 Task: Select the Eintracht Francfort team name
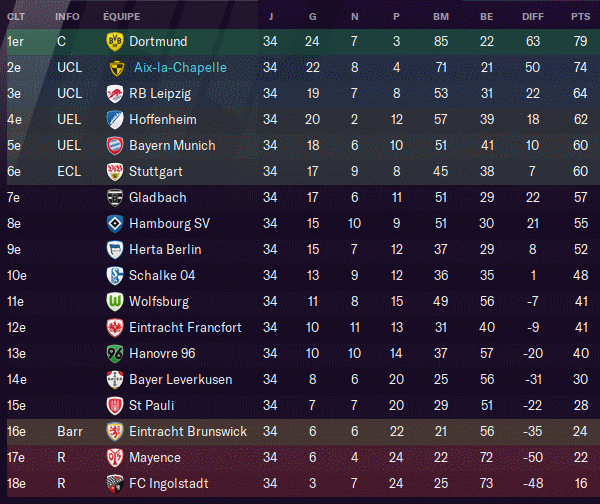coord(185,328)
